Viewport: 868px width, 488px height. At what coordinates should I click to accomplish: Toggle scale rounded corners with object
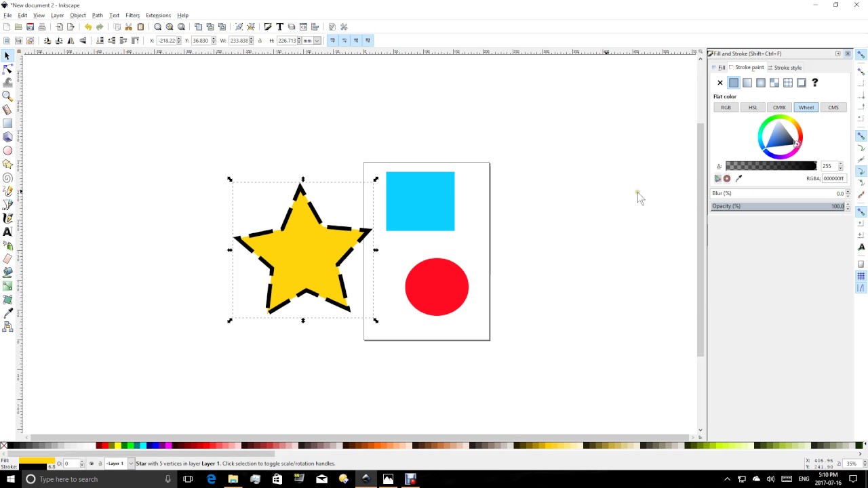pos(344,41)
